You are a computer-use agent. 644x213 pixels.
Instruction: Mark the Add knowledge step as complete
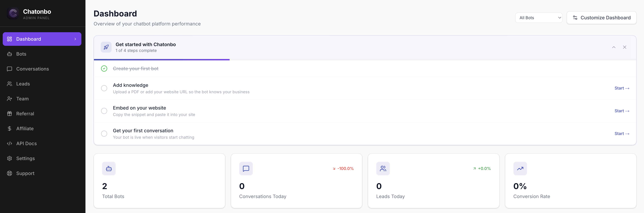pos(104,88)
